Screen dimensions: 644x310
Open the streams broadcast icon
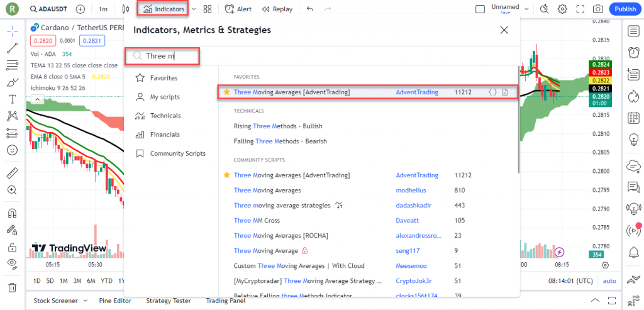click(x=633, y=230)
